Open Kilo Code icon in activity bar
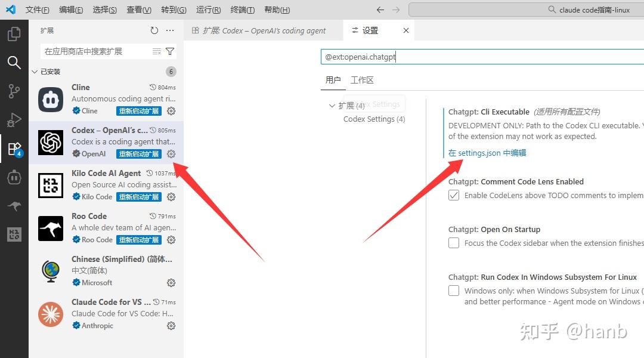This screenshot has height=358, width=644. coord(14,234)
